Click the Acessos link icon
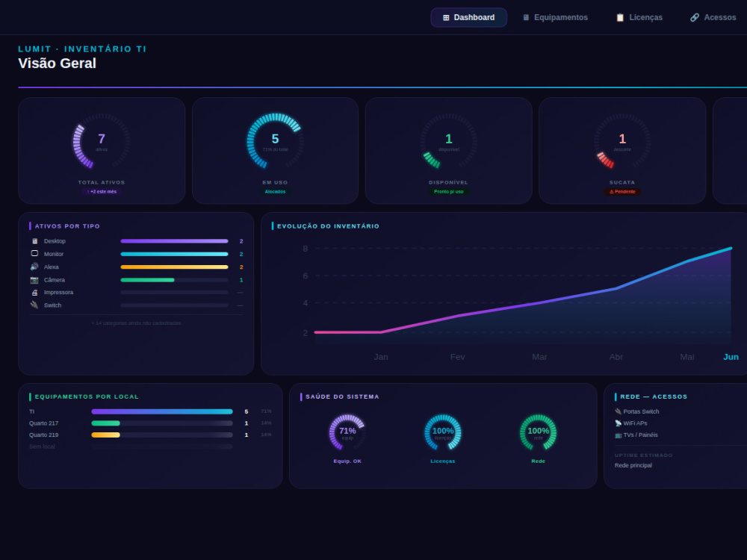This screenshot has width=747, height=560. (695, 18)
